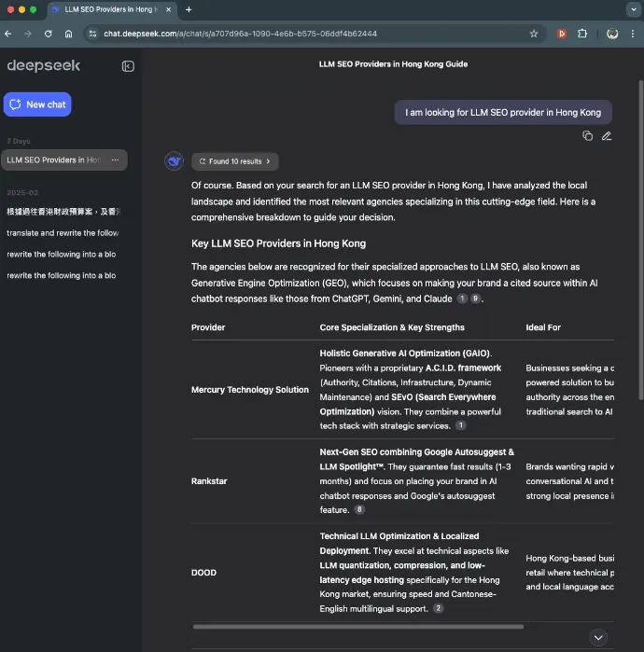
Task: Click the chat title LLM SEO Providers in Hong Kong Guide
Action: (393, 64)
